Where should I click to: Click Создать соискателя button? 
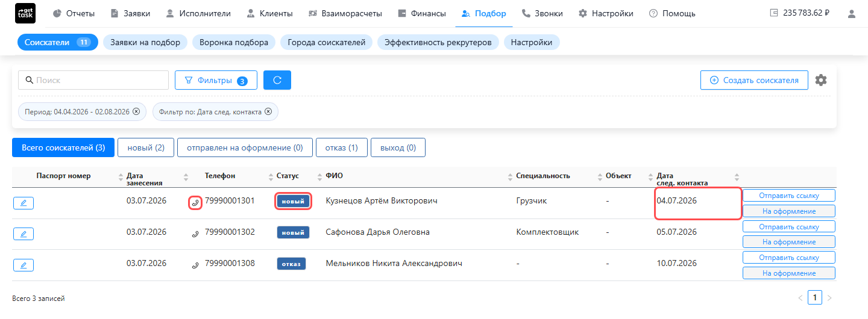coord(754,80)
